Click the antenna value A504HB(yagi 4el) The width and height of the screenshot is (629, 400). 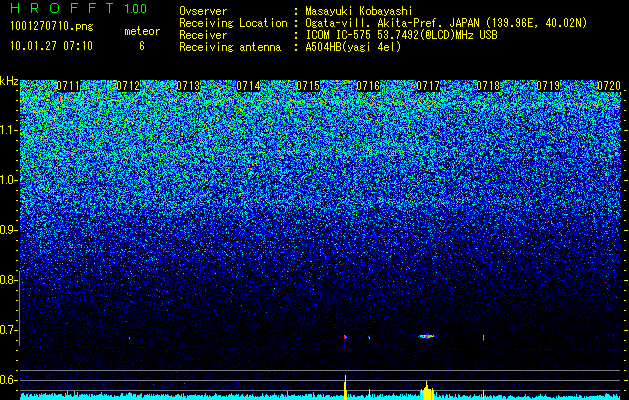(353, 47)
